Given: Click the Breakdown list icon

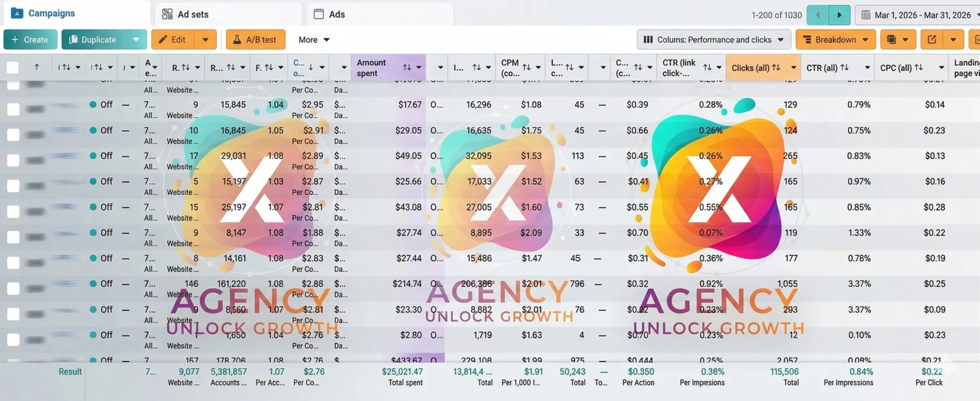Looking at the screenshot, I should point(807,40).
